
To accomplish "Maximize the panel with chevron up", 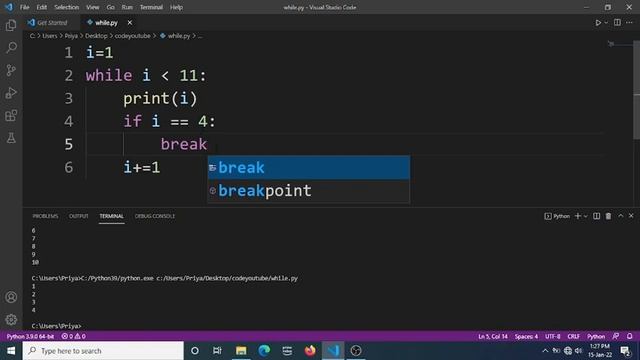I will pos(620,216).
